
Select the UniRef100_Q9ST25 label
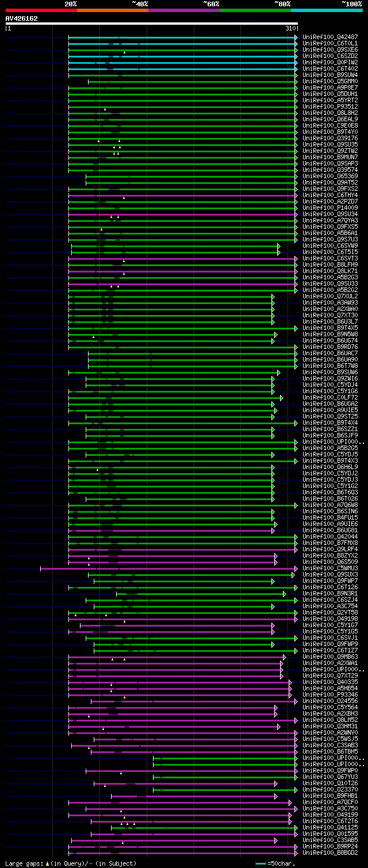click(330, 416)
